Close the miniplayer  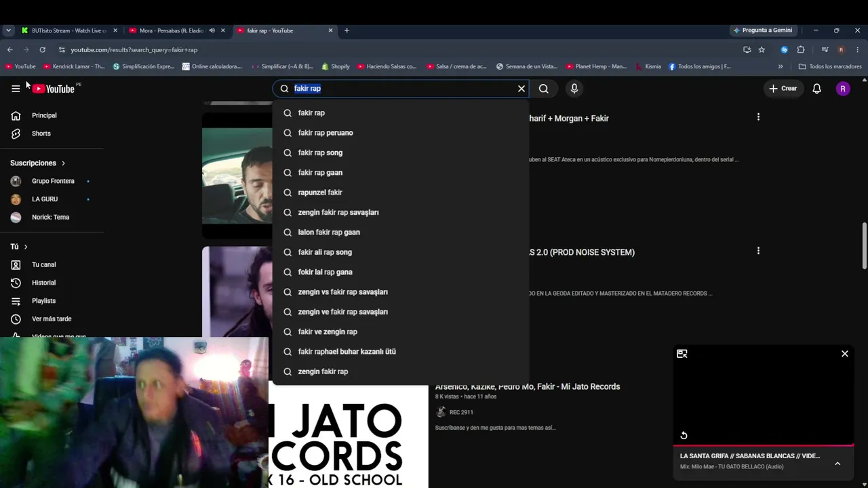pos(845,354)
